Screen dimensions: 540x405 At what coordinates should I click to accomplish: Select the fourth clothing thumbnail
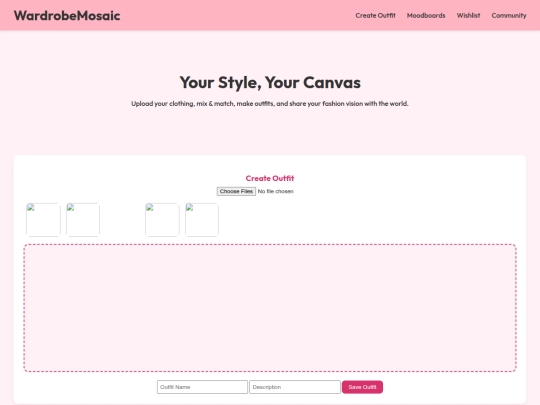point(202,220)
